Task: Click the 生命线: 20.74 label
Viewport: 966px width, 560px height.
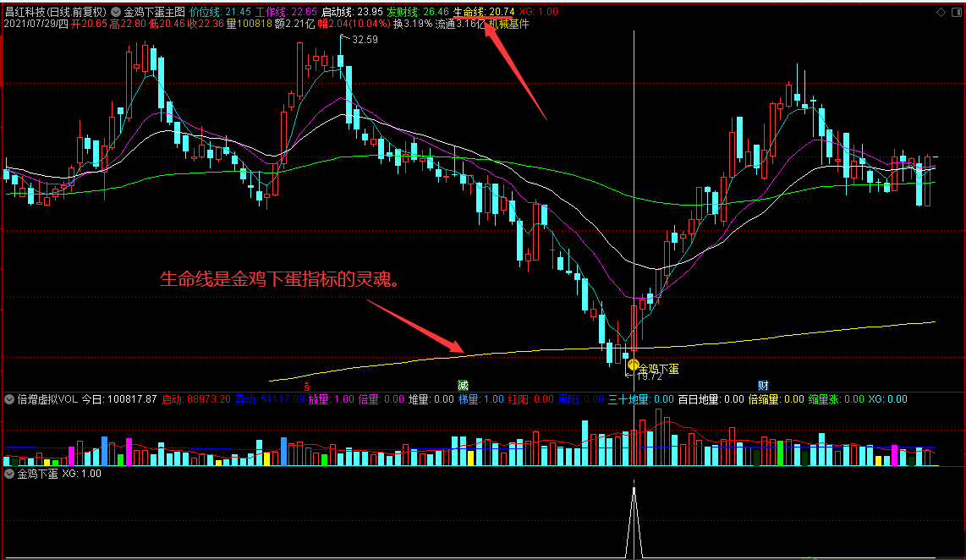Action: pyautogui.click(x=484, y=12)
